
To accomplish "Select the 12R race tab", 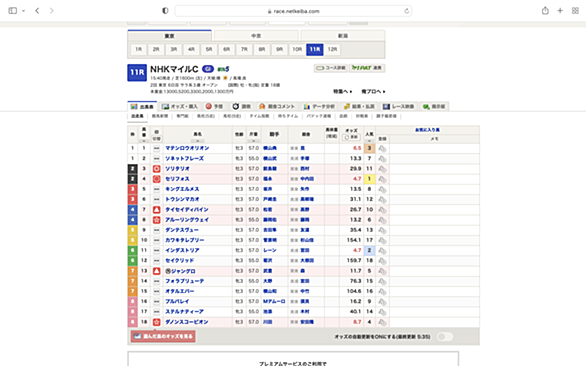I will pos(332,49).
